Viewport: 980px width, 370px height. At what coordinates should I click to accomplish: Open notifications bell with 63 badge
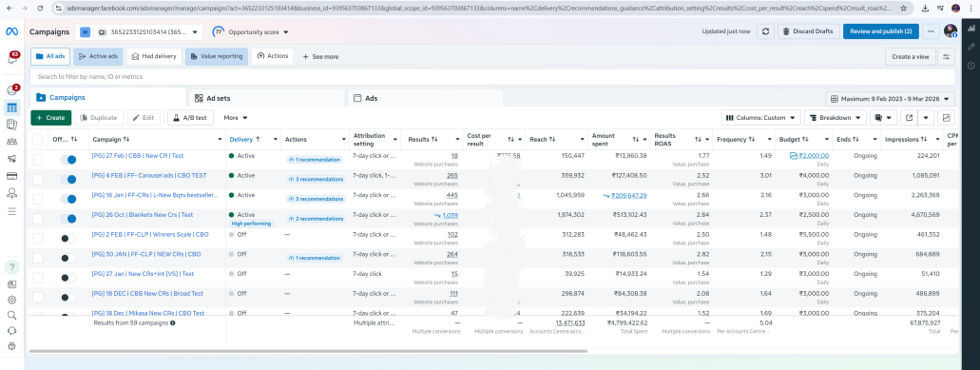tap(11, 58)
